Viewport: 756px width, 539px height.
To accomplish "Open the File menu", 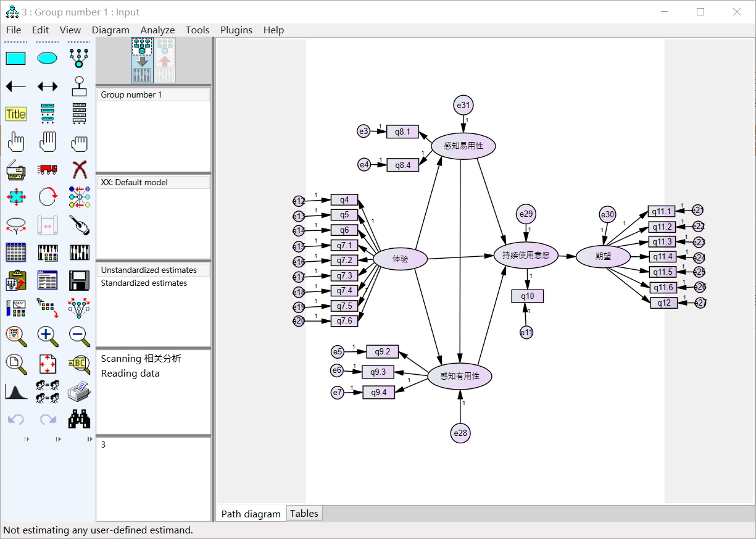I will [x=14, y=30].
